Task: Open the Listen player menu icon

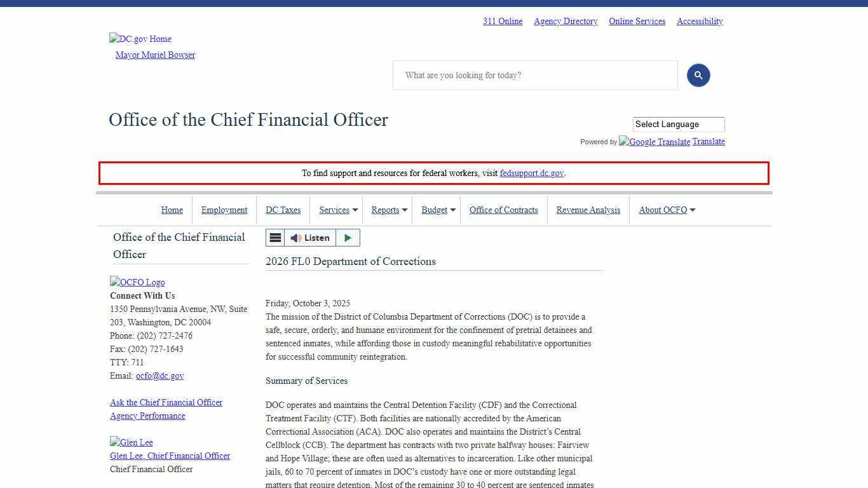Action: [x=275, y=238]
